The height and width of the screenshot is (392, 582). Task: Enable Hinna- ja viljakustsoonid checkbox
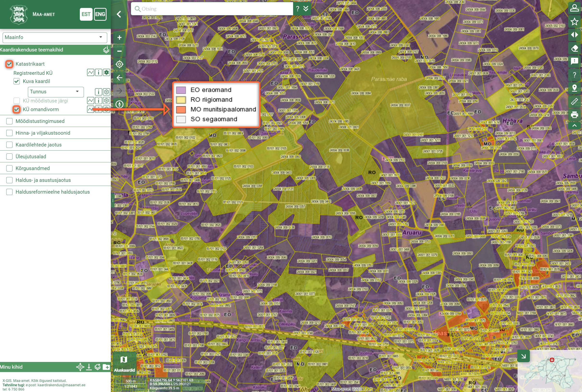[x=9, y=133]
